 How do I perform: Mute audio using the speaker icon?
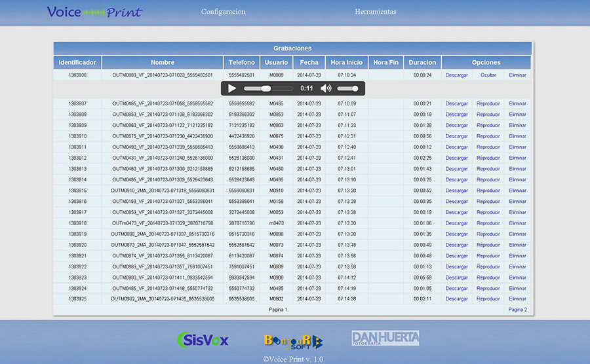coord(326,88)
